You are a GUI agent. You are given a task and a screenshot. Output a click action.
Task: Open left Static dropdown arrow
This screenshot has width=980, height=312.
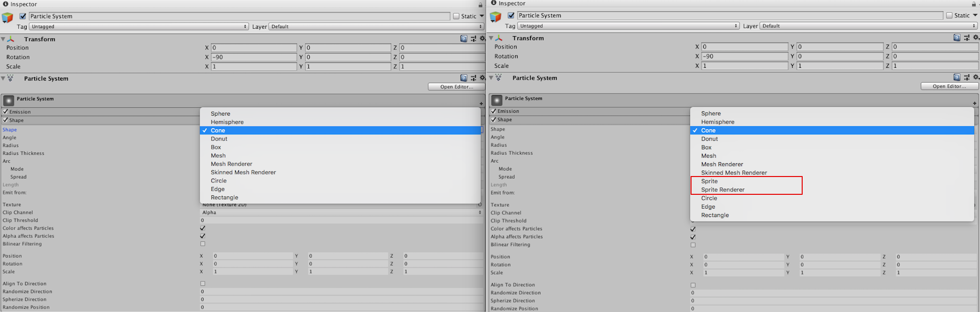click(482, 16)
